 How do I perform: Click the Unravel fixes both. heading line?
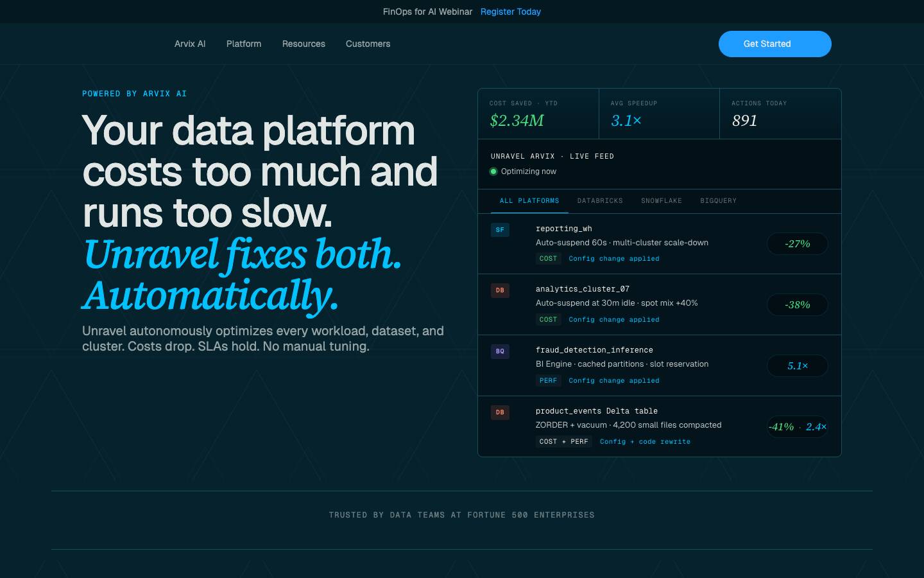(243, 254)
